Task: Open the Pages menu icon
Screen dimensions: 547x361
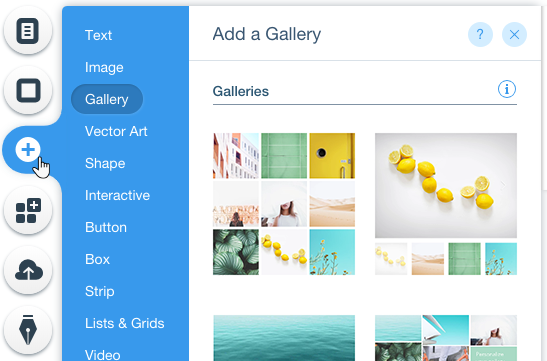Action: [x=28, y=31]
